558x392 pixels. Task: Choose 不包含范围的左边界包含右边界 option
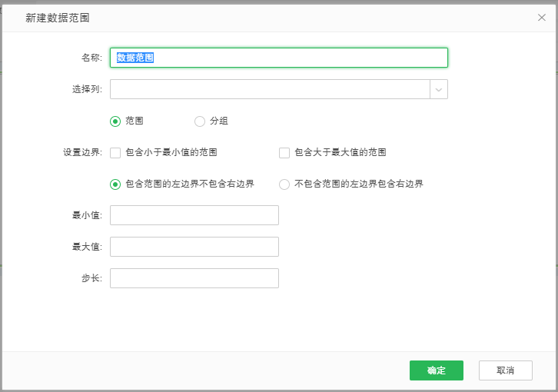pyautogui.click(x=284, y=184)
